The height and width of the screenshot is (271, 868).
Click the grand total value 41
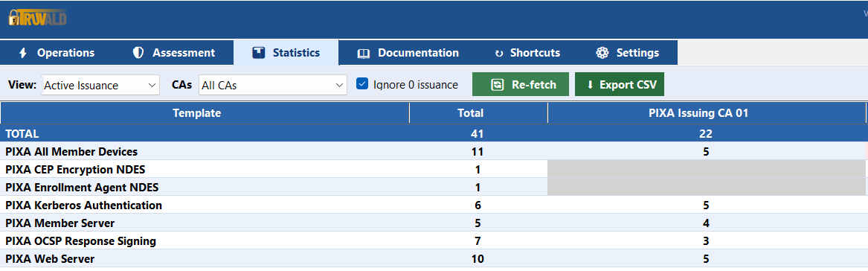pos(478,133)
